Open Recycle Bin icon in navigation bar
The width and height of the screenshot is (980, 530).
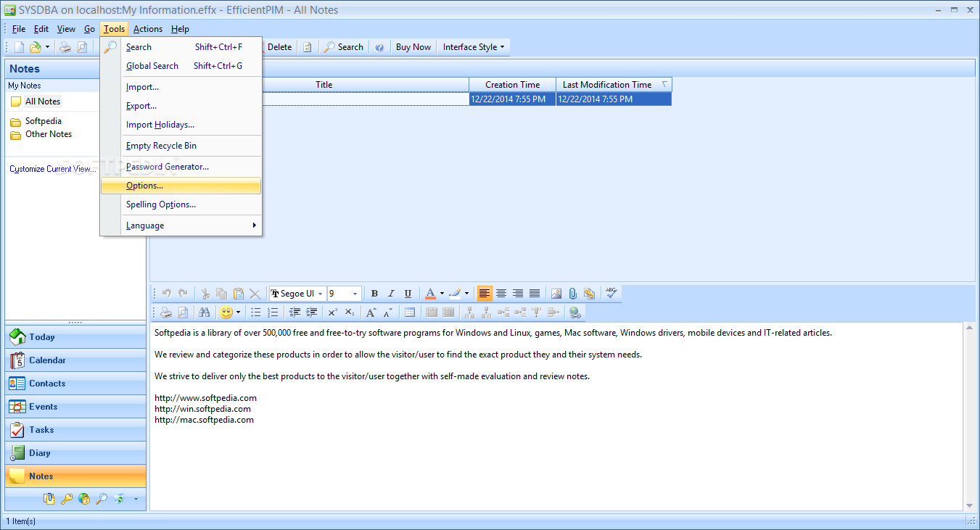118,499
